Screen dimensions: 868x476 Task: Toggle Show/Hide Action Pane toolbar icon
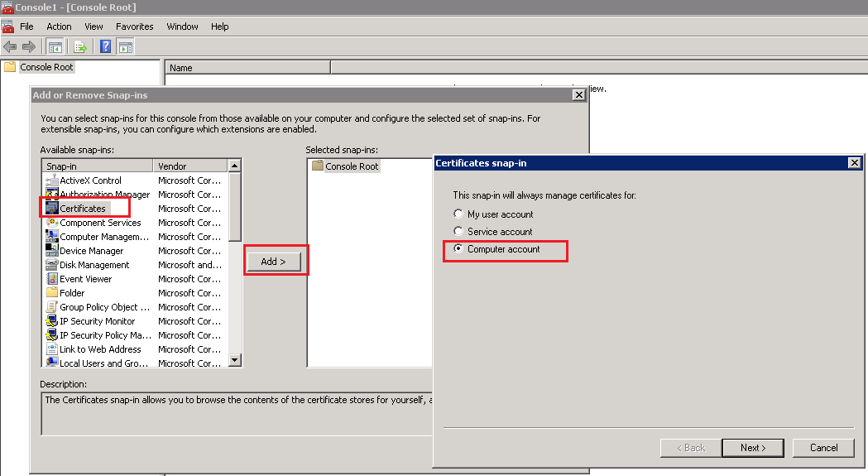coord(125,46)
